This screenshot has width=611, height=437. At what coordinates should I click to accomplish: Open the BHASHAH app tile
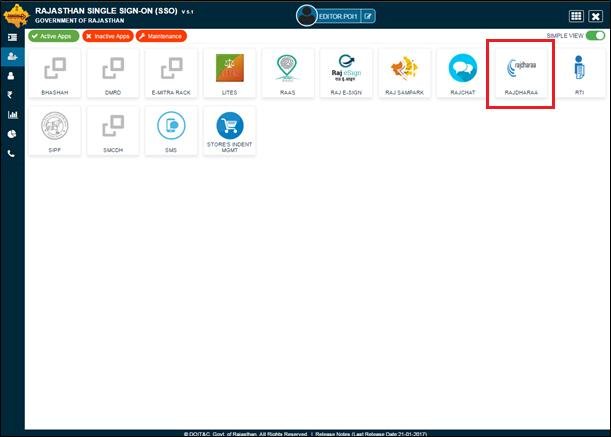point(55,73)
